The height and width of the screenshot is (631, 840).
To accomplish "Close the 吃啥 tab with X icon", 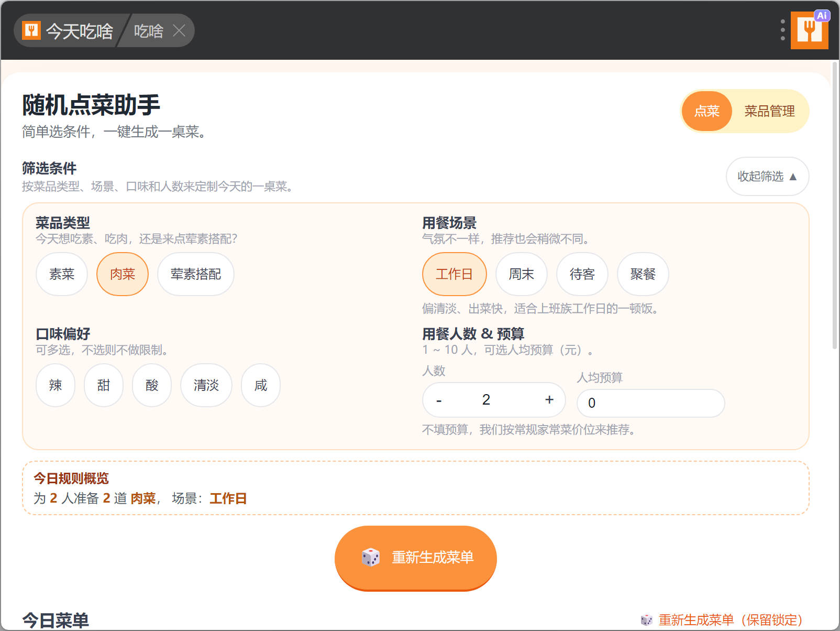I will (179, 31).
